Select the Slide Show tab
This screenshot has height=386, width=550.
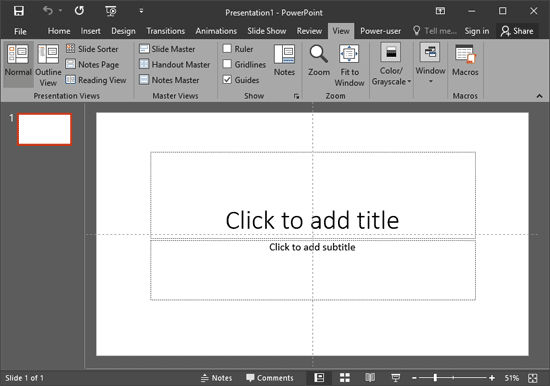[x=267, y=31]
